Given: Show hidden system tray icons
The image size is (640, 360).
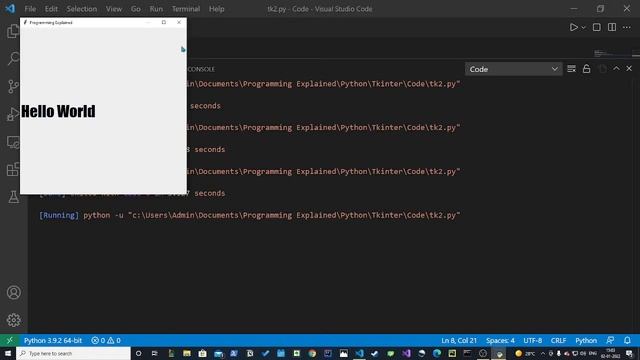Looking at the screenshot, I should (x=543, y=353).
